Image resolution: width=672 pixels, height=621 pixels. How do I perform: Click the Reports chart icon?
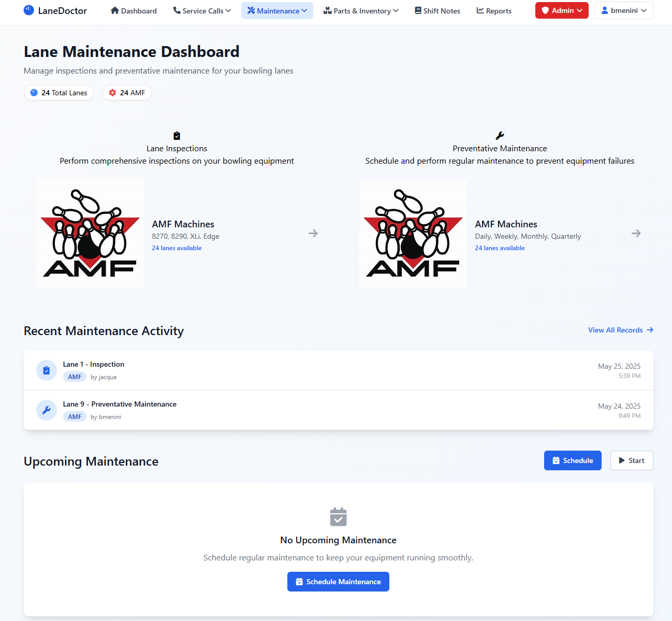(x=480, y=10)
